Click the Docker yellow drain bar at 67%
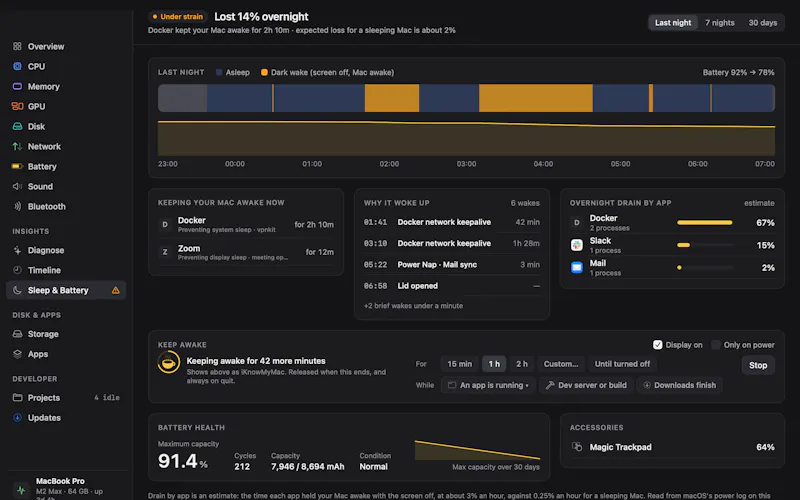This screenshot has width=800, height=500. (705, 222)
